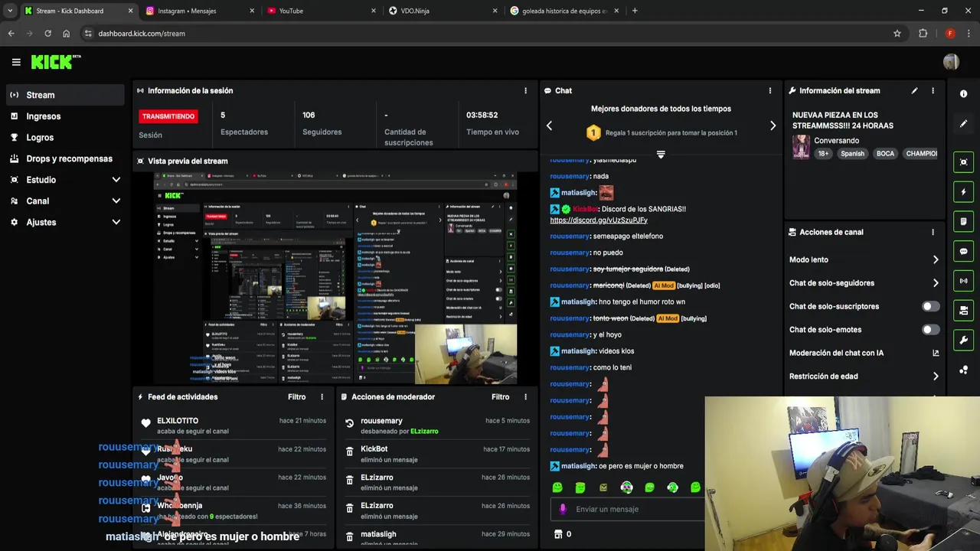This screenshot has width=980, height=551.
Task: Go to the browser home page icon
Action: pos(66,34)
